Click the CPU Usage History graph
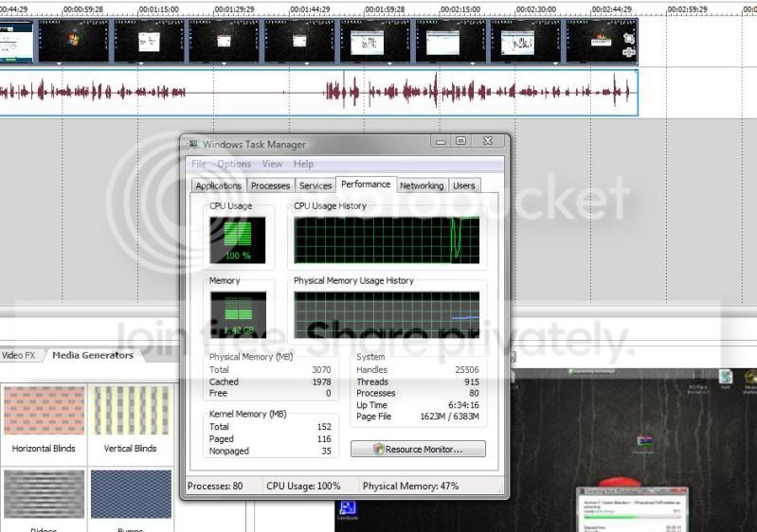Image resolution: width=757 pixels, height=532 pixels. click(x=387, y=240)
